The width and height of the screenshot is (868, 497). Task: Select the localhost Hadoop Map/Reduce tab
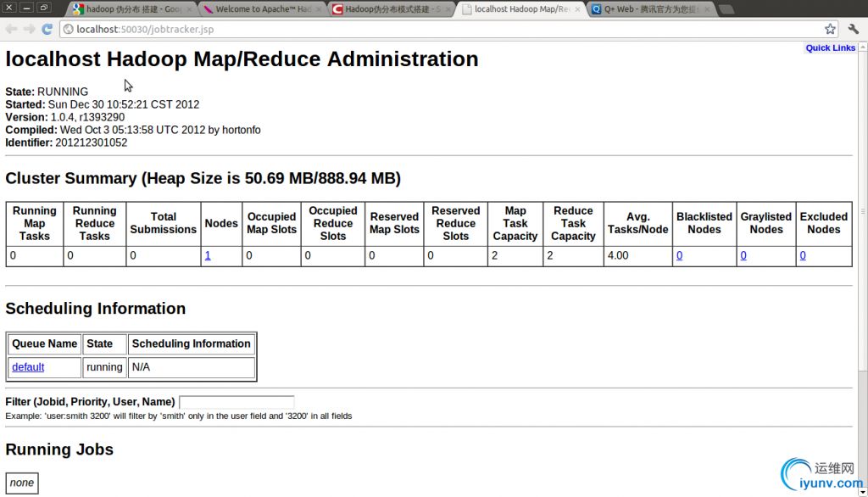(520, 9)
